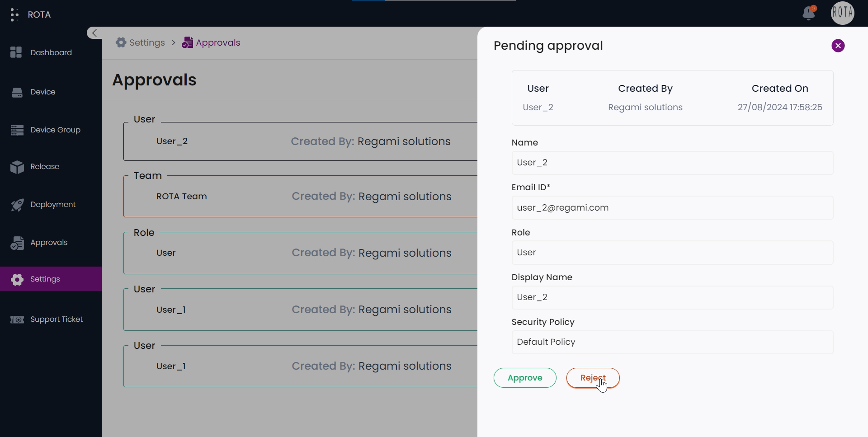Open the Security Policy field
868x437 pixels.
click(x=672, y=342)
